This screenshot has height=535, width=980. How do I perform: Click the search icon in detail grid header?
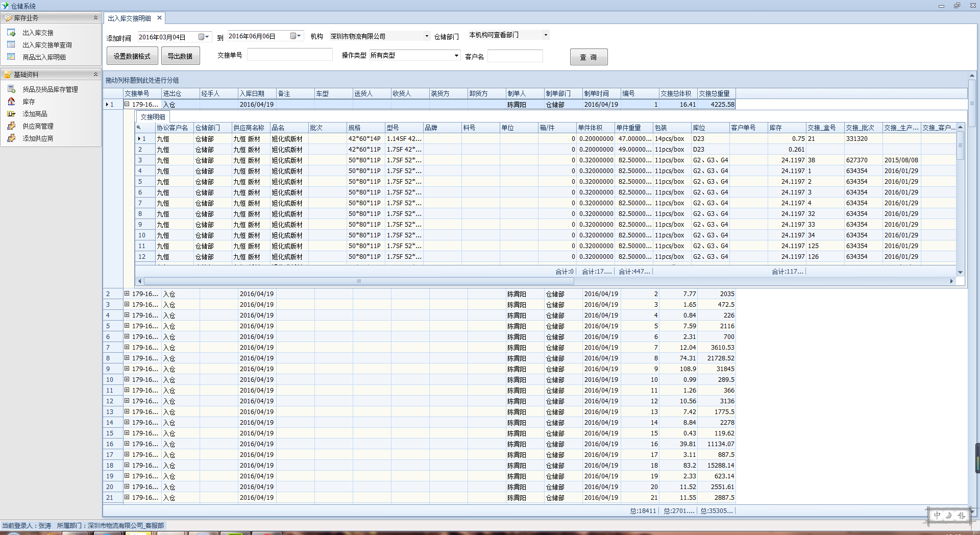[x=138, y=128]
